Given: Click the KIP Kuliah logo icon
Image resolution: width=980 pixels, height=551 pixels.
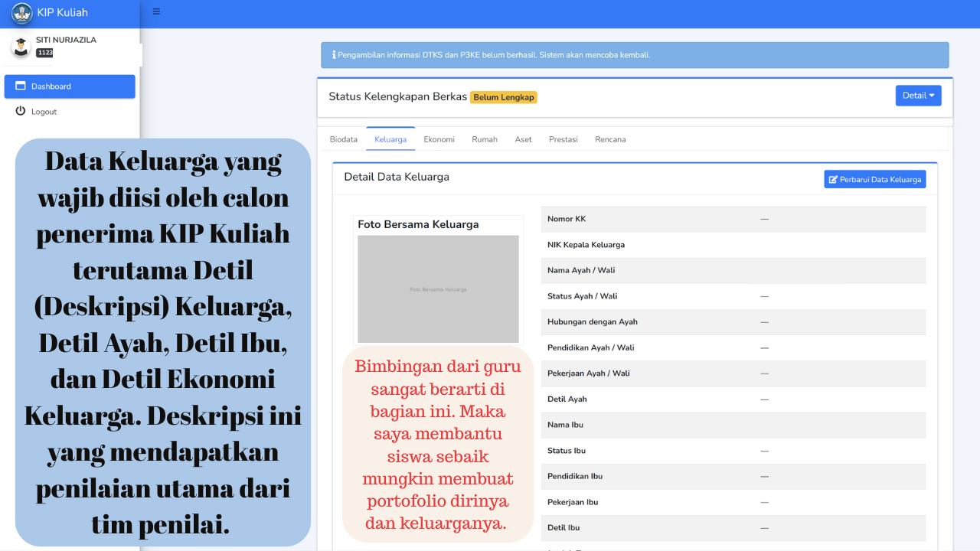Looking at the screenshot, I should (21, 13).
